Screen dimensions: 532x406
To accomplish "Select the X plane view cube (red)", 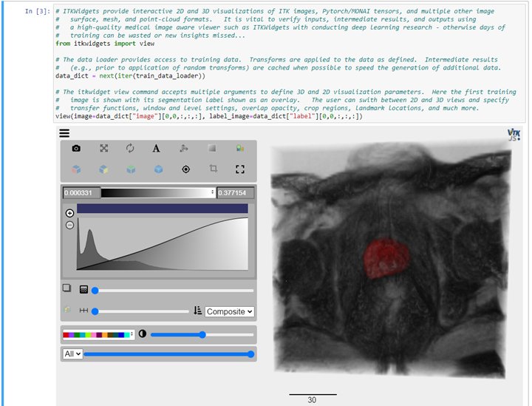I will pyautogui.click(x=76, y=169).
